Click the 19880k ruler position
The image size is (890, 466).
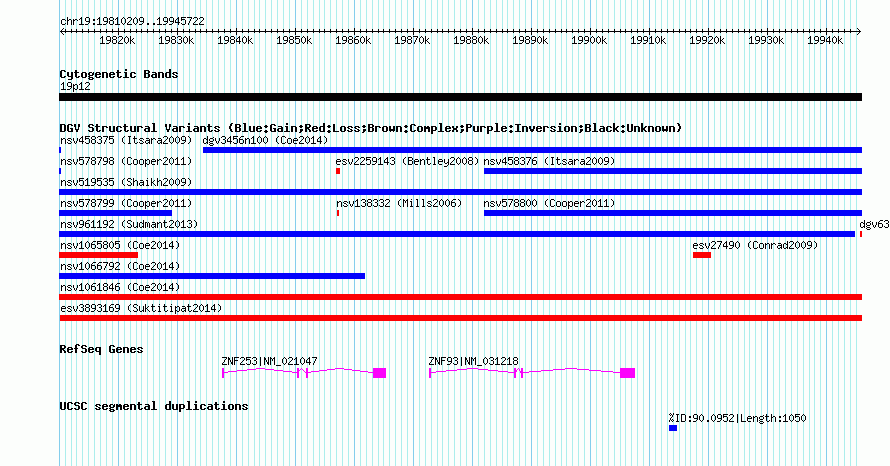point(471,40)
